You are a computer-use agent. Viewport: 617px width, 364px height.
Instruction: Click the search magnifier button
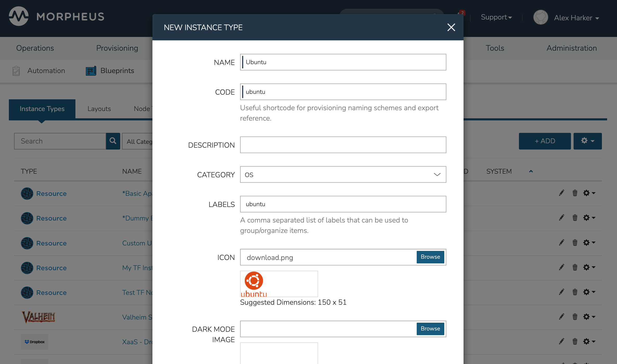[113, 141]
